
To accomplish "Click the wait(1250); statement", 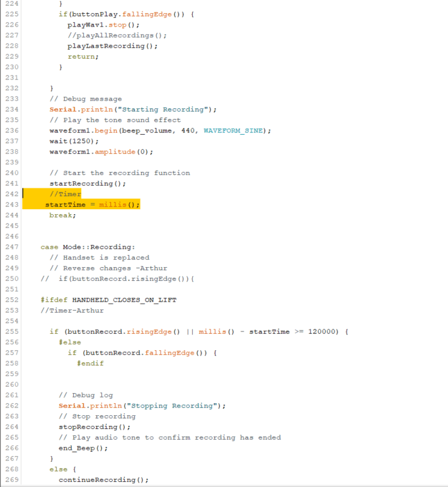I will (74, 141).
